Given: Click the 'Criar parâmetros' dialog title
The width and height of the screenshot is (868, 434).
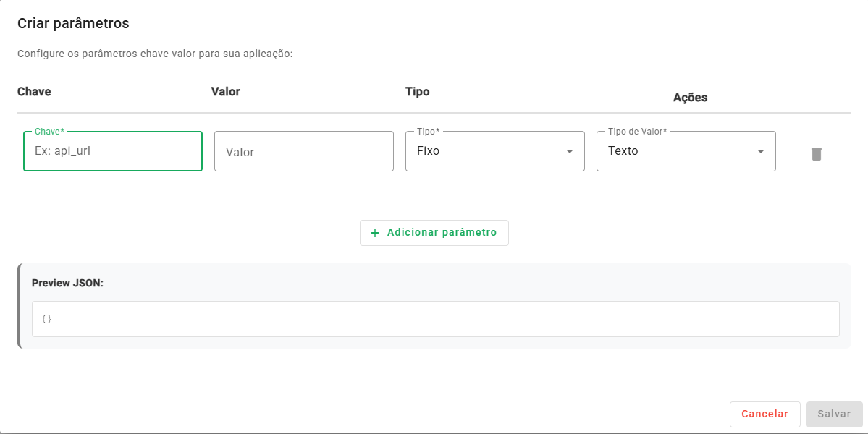Looking at the screenshot, I should (x=73, y=23).
